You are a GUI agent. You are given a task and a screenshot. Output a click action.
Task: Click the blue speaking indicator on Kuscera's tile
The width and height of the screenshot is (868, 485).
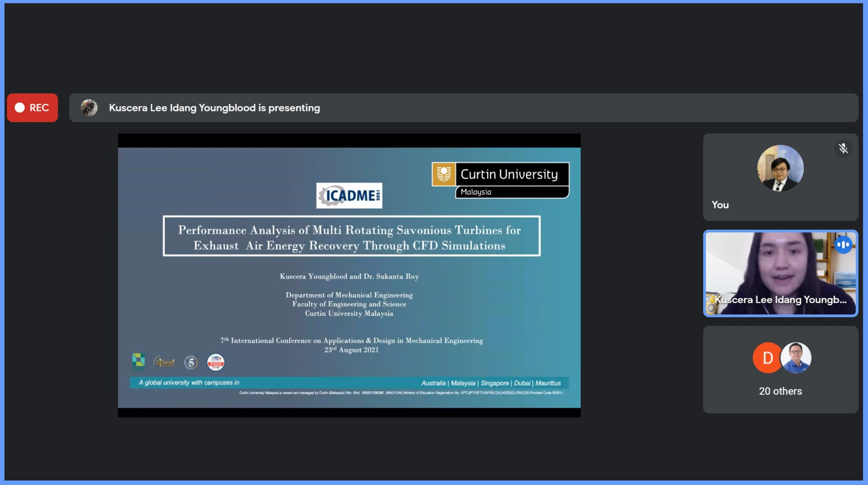843,245
